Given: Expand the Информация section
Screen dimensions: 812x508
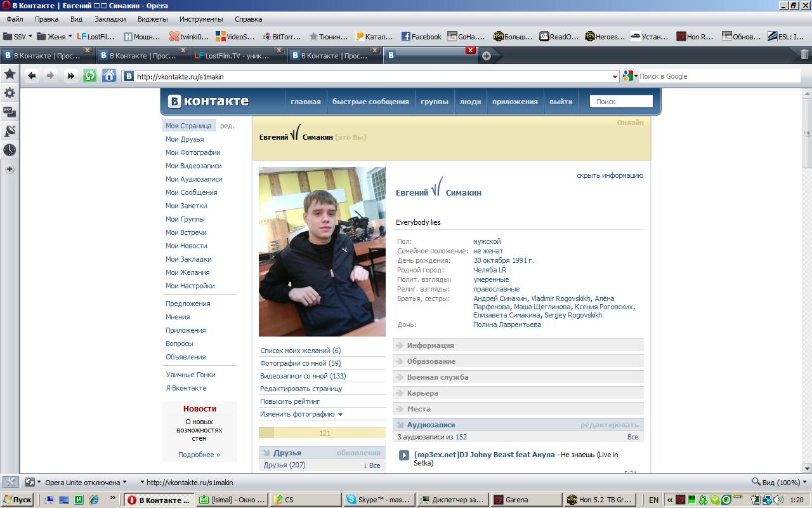Looking at the screenshot, I should [518, 345].
